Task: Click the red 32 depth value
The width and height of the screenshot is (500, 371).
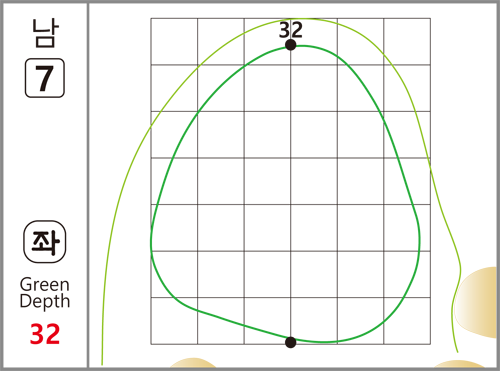Action: pyautogui.click(x=45, y=334)
